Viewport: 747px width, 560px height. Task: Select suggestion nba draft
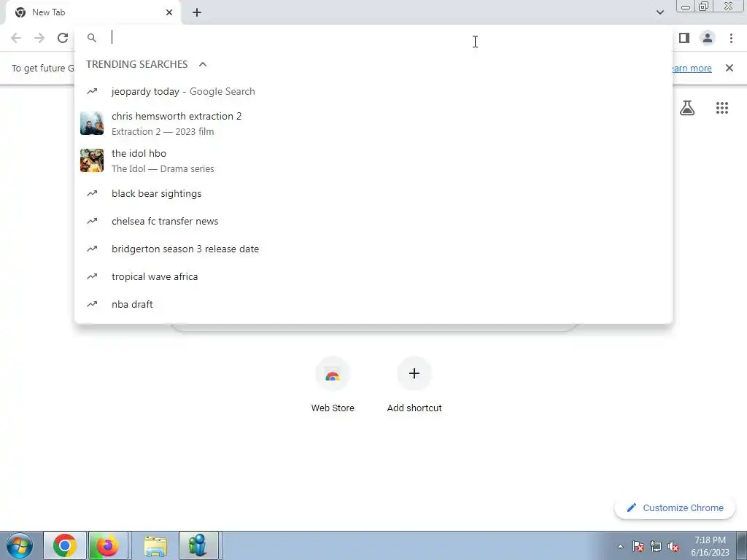(373, 304)
